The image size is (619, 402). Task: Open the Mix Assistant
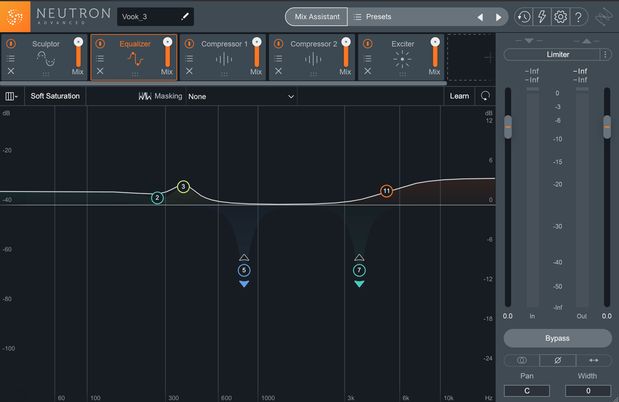pyautogui.click(x=317, y=17)
